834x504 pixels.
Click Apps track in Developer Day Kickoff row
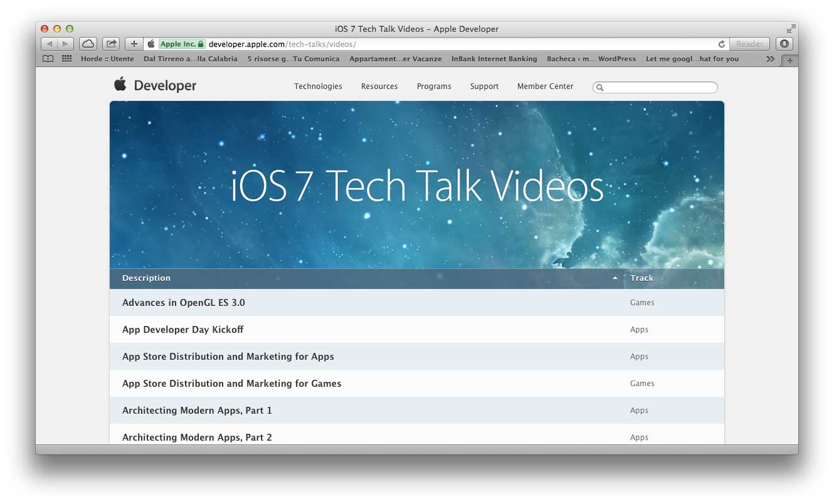point(639,330)
